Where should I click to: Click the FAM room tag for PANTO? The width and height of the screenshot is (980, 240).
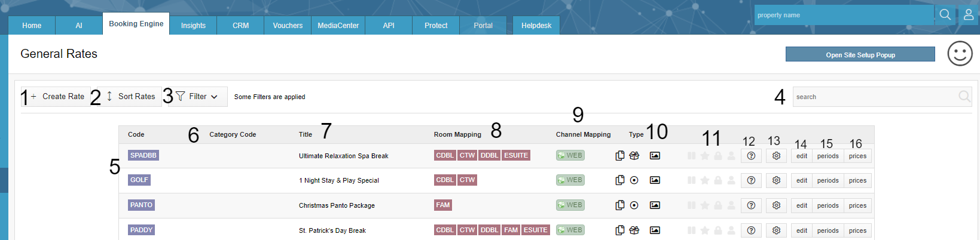[x=443, y=205]
